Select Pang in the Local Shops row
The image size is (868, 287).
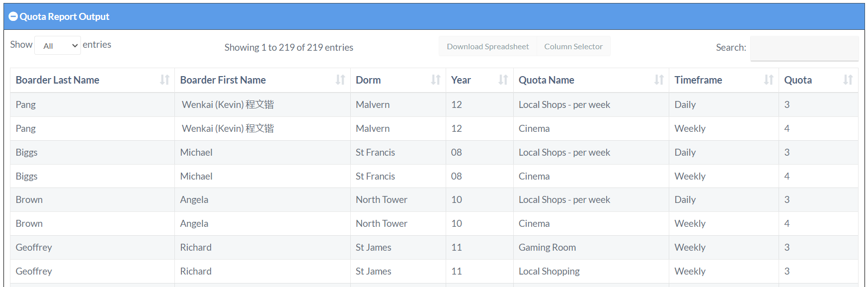pyautogui.click(x=26, y=104)
